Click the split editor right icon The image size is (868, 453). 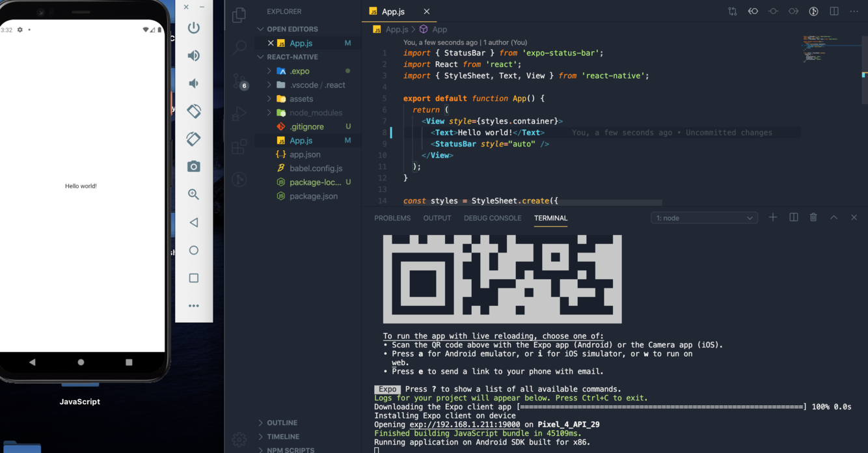click(x=834, y=11)
